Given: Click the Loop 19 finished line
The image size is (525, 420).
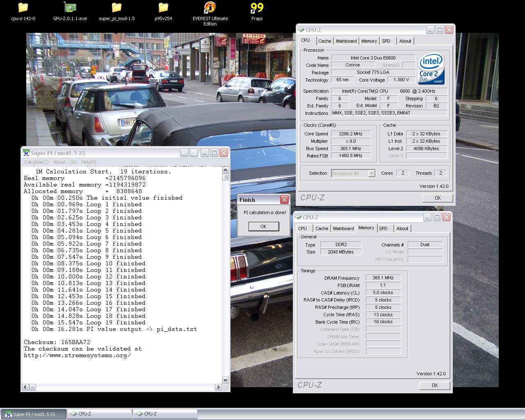Looking at the screenshot, I should (89, 322).
